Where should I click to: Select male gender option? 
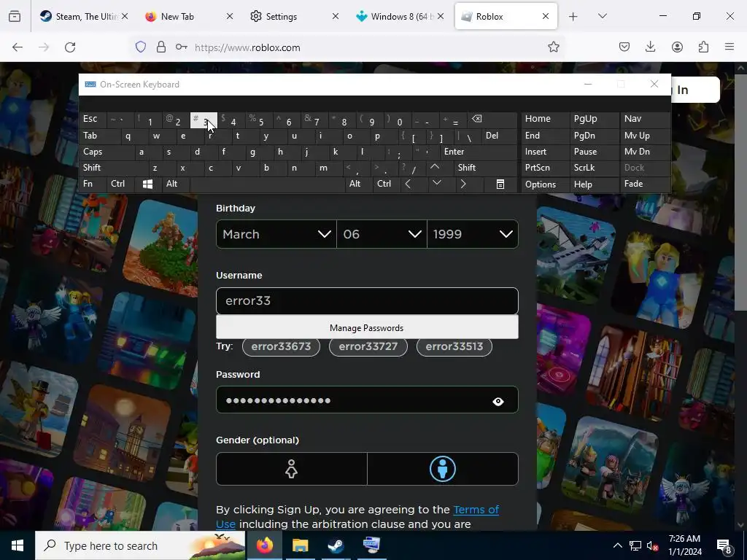coord(443,469)
